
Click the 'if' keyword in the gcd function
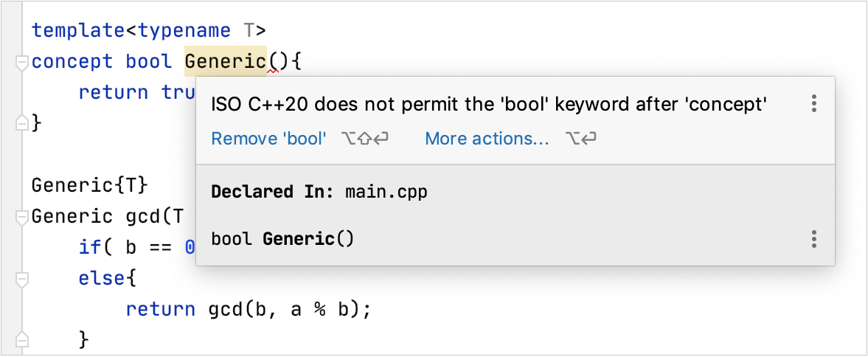click(88, 247)
